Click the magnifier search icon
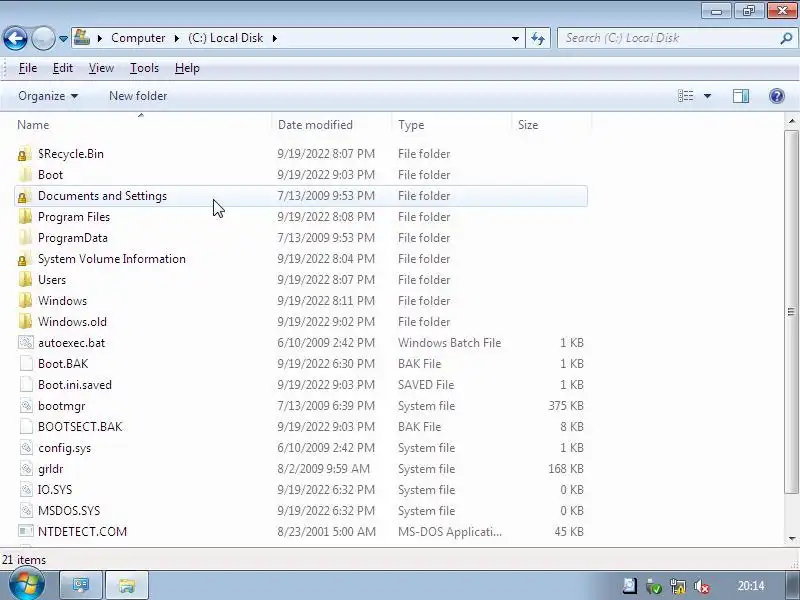Image resolution: width=800 pixels, height=600 pixels. (786, 38)
